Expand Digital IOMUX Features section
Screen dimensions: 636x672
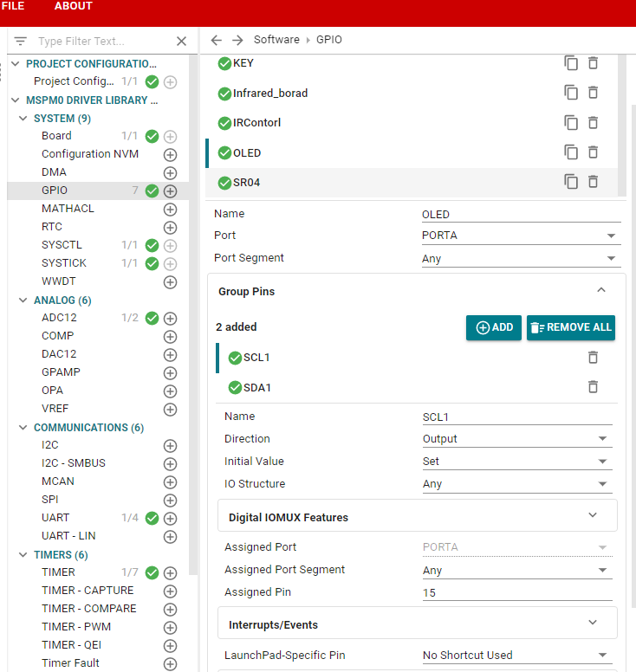tap(418, 515)
